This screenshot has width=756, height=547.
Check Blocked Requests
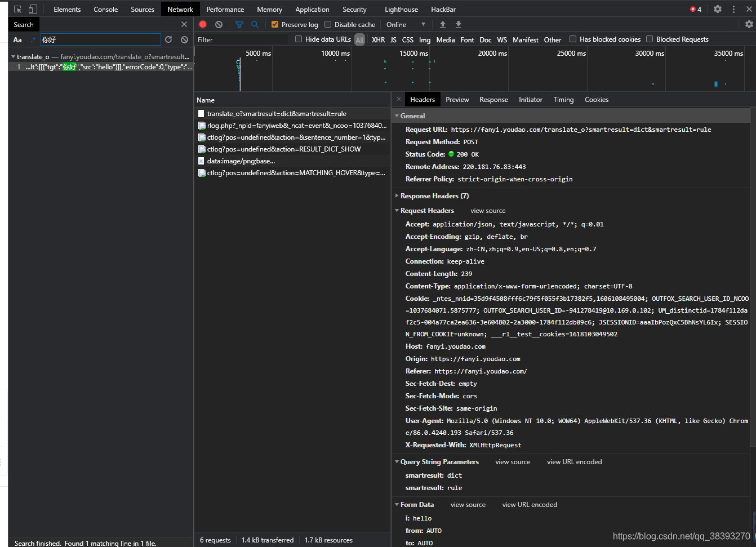pyautogui.click(x=650, y=39)
